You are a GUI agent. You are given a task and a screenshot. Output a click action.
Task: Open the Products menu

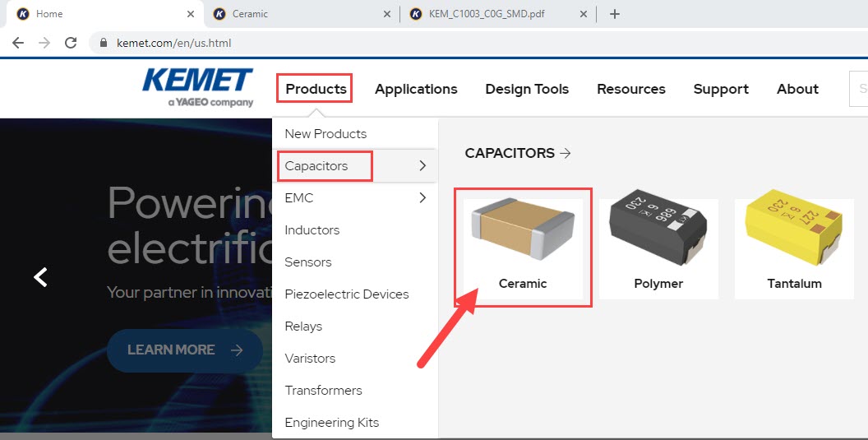tap(316, 89)
